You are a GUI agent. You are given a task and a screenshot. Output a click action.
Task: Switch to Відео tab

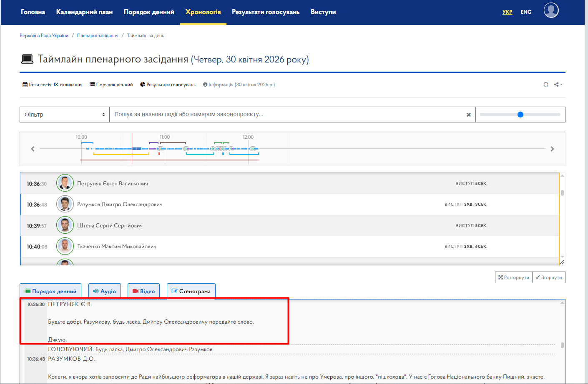(x=144, y=291)
